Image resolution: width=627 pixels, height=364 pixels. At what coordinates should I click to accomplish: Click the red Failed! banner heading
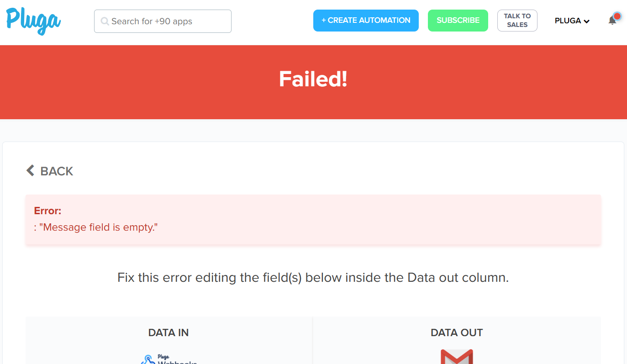point(313,79)
